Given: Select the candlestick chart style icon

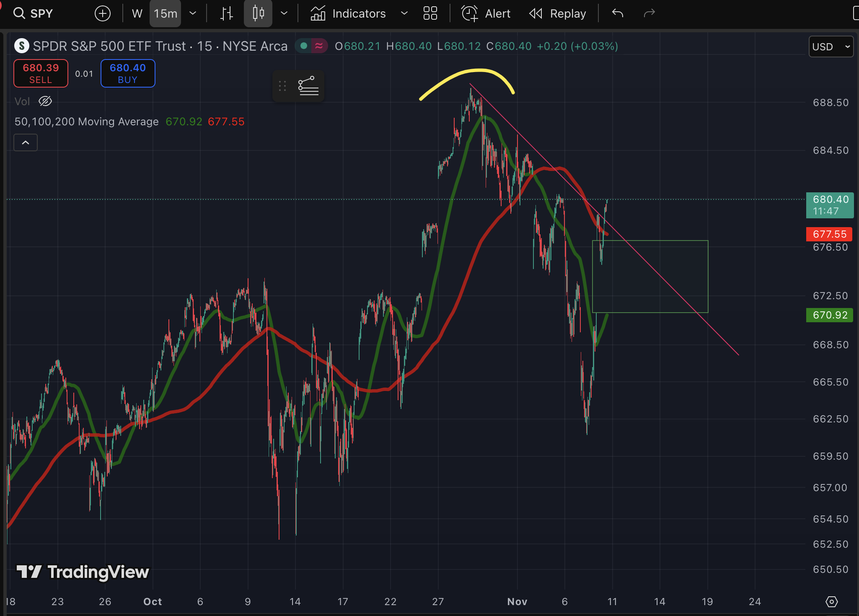Looking at the screenshot, I should tap(258, 13).
